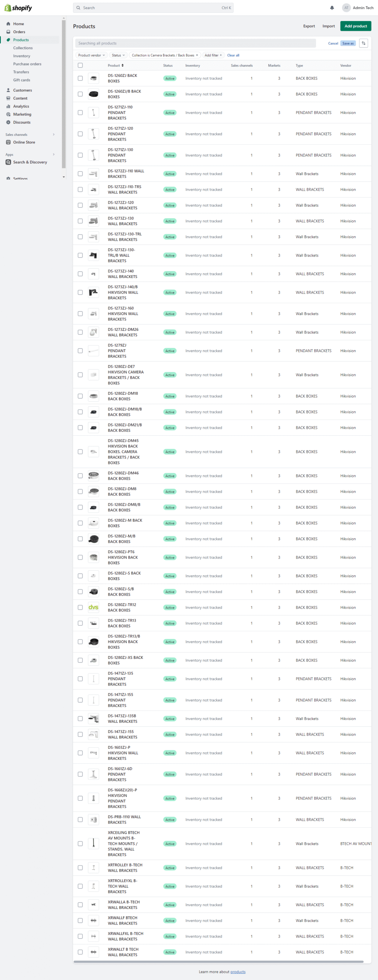Open Purchase orders in sidebar
378x980 pixels.
[27, 64]
